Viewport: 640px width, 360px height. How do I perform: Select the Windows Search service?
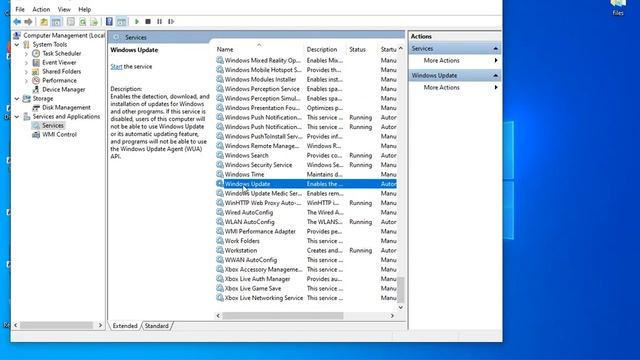tap(306, 156)
